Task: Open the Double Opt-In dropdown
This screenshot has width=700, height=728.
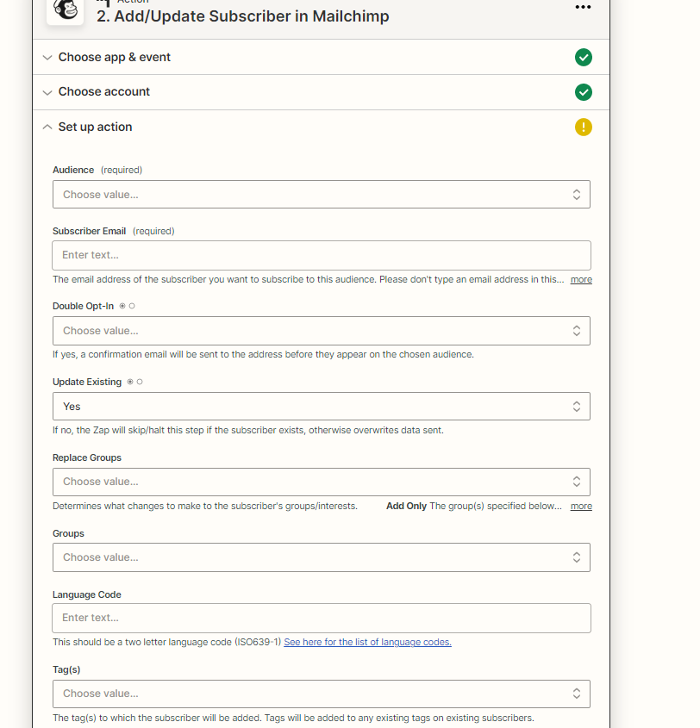Action: pos(322,331)
